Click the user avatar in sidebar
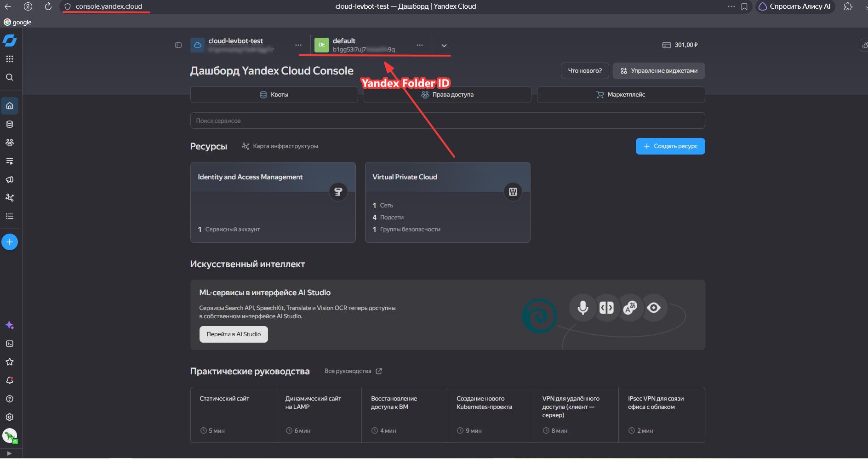868x459 pixels. [10, 436]
